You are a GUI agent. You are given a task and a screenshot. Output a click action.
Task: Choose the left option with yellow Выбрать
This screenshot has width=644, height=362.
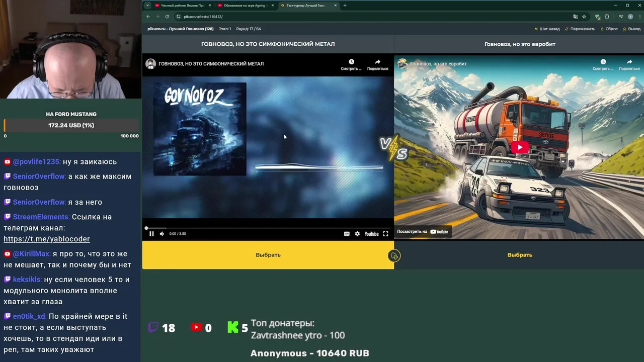268,255
